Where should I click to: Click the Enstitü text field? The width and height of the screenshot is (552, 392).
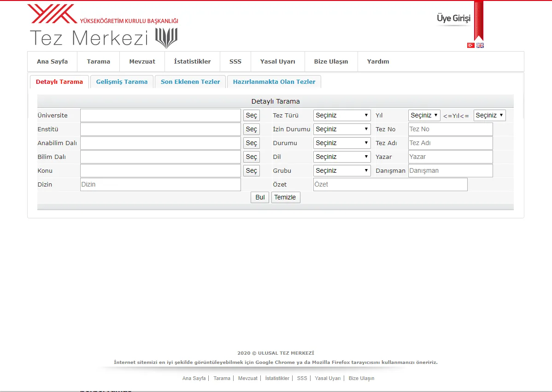coord(160,129)
